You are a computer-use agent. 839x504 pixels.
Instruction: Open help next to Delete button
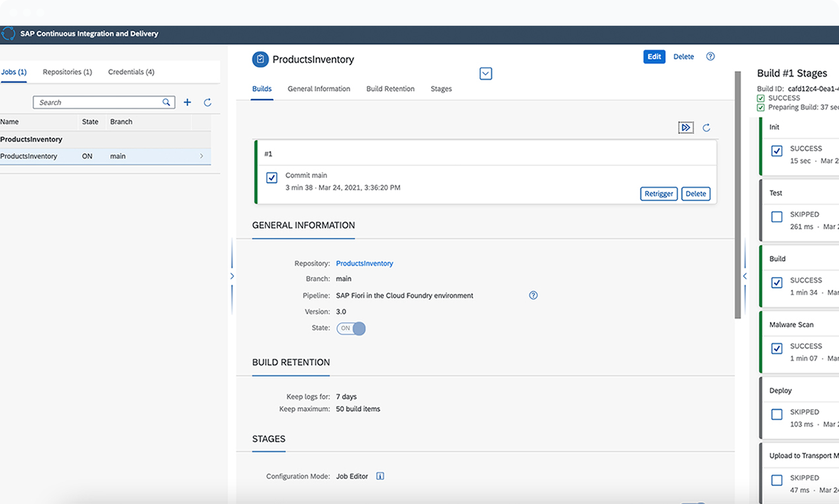[x=710, y=56]
